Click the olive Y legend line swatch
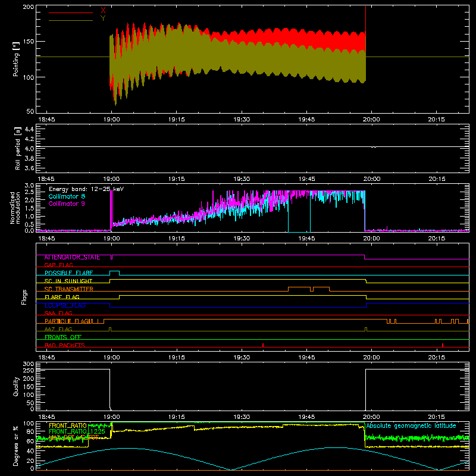 pyautogui.click(x=71, y=20)
